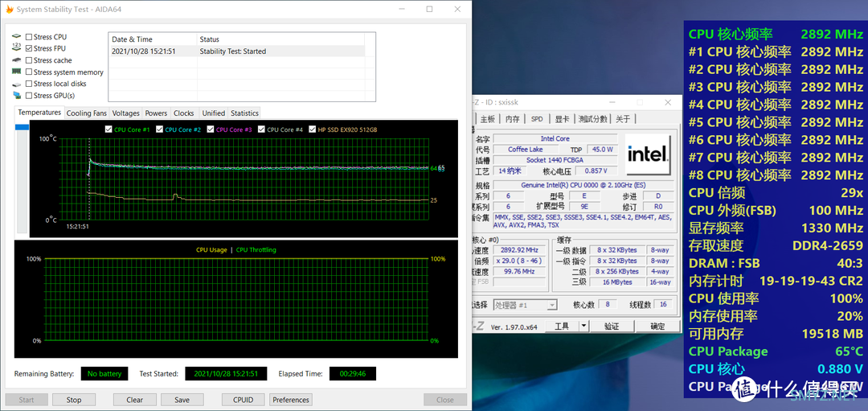Click the disk icon beside Stress local disks
This screenshot has height=411, width=868.
point(17,84)
